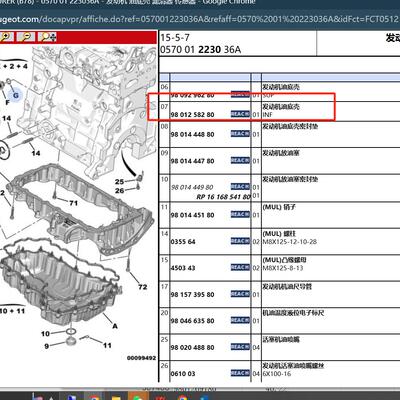Click part number 98 014 448 80

click(x=192, y=134)
